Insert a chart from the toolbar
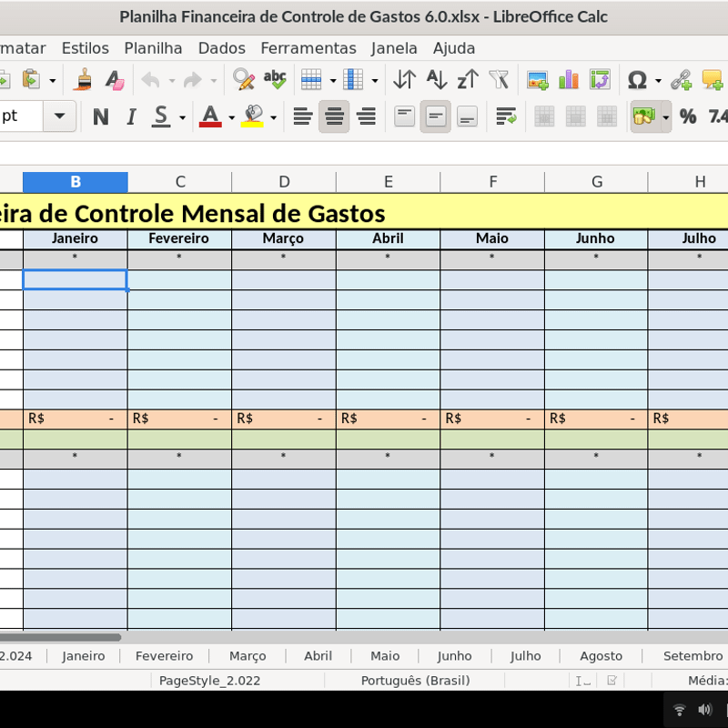 point(569,81)
